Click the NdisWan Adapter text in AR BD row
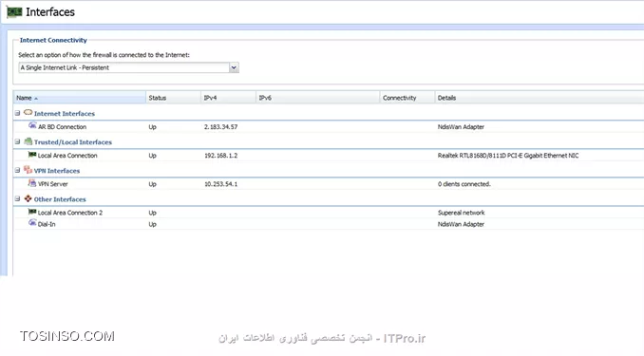Image resolution: width=644 pixels, height=356 pixels. click(x=461, y=127)
